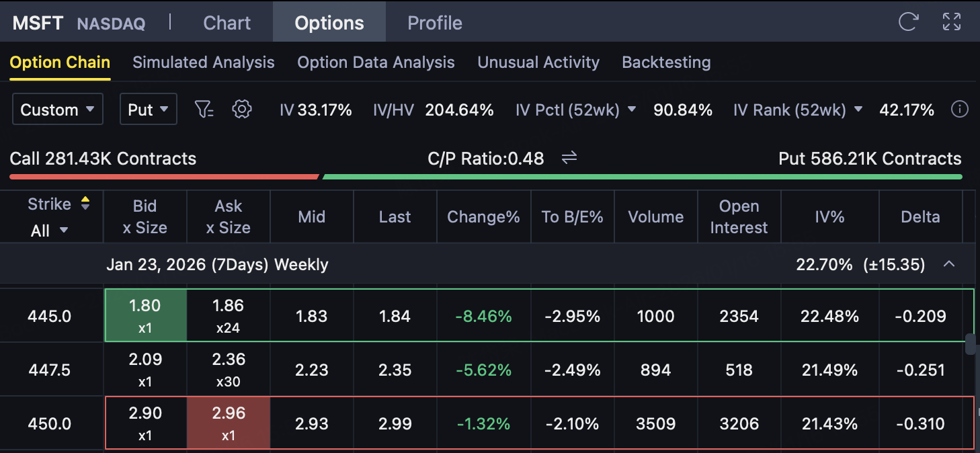Open the strike All filter dropdown
This screenshot has height=453, width=980.
tap(50, 231)
